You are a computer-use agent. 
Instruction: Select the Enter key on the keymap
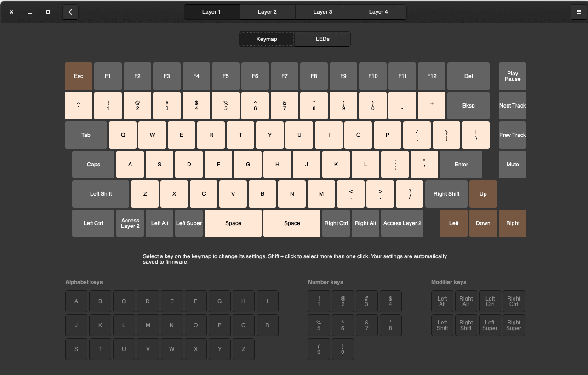tap(461, 164)
